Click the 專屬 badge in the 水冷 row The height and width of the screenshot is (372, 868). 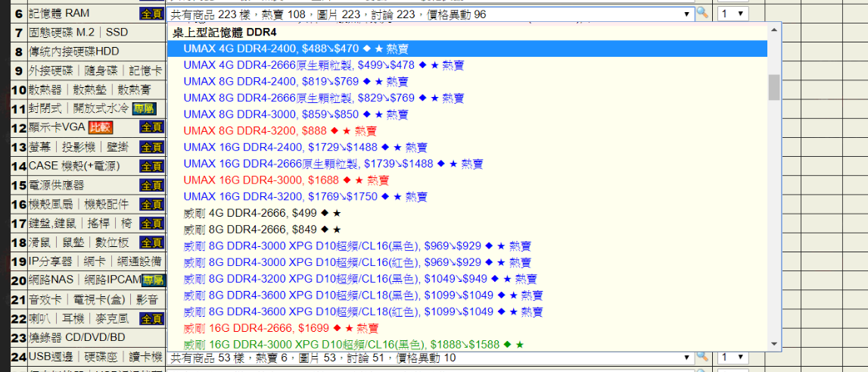pos(144,108)
